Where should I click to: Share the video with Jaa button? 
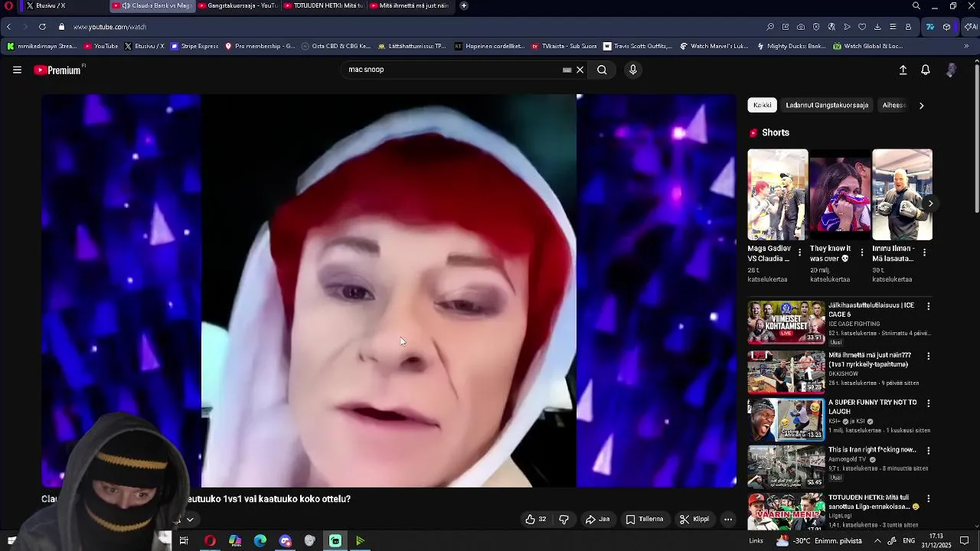coord(597,519)
